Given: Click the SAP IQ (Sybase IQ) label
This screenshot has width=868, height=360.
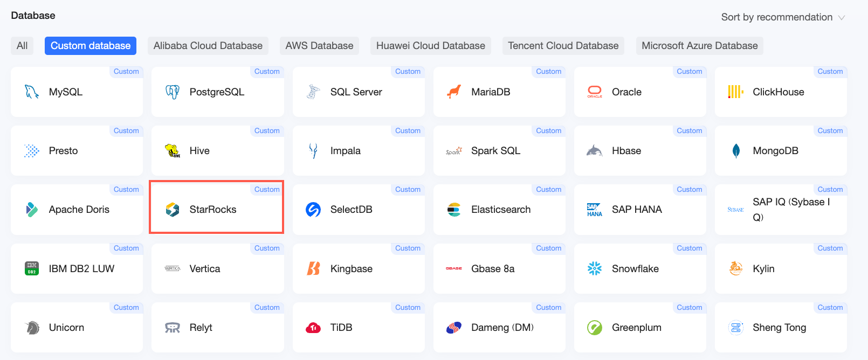Looking at the screenshot, I should click(x=791, y=210).
